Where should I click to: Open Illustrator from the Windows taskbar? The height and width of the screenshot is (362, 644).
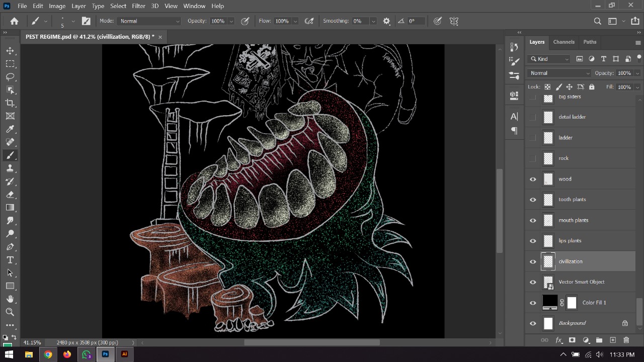coord(124,354)
